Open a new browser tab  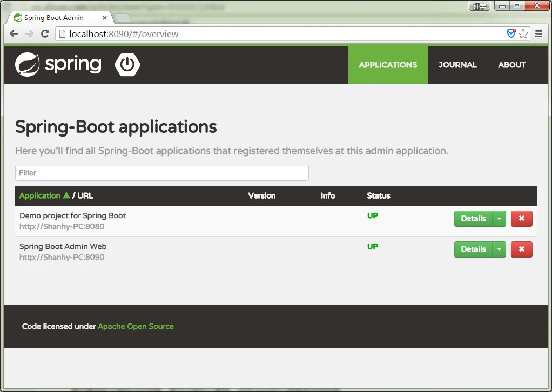[123, 18]
